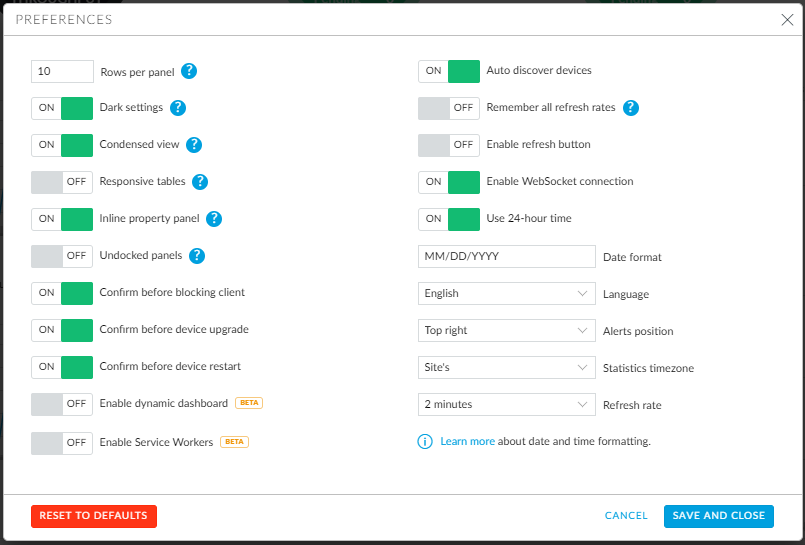805x545 pixels.
Task: Click help icon for Remember all refresh rates
Action: click(x=631, y=108)
